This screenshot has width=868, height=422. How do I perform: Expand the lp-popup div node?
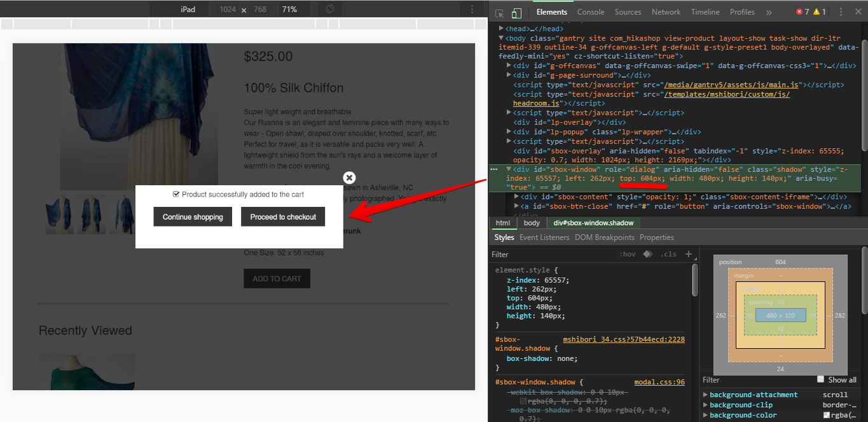509,132
